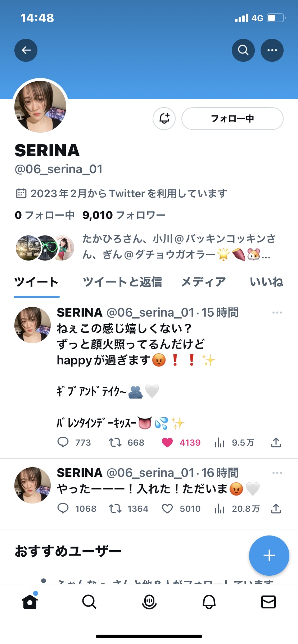Toggle notification bell for SERINA's tweets

click(x=164, y=119)
